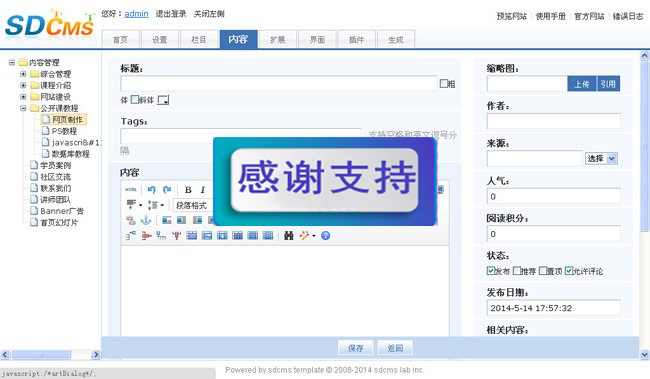Open the editor help question-mark icon
Viewport: 650px width, 379px height.
point(325,236)
